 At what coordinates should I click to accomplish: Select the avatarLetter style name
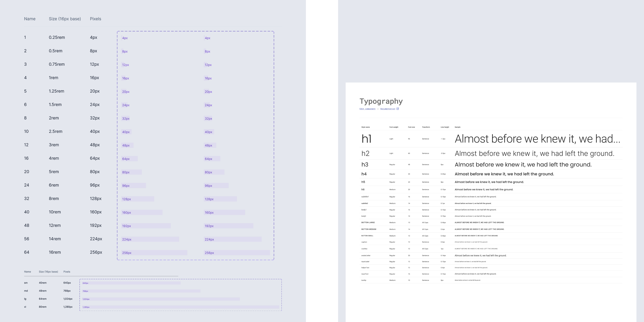pos(366,256)
